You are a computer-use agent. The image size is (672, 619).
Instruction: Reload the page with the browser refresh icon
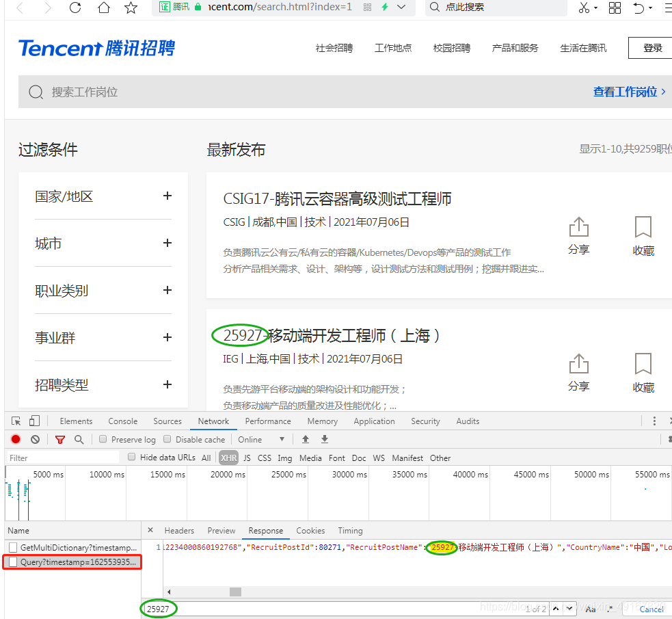(x=75, y=8)
